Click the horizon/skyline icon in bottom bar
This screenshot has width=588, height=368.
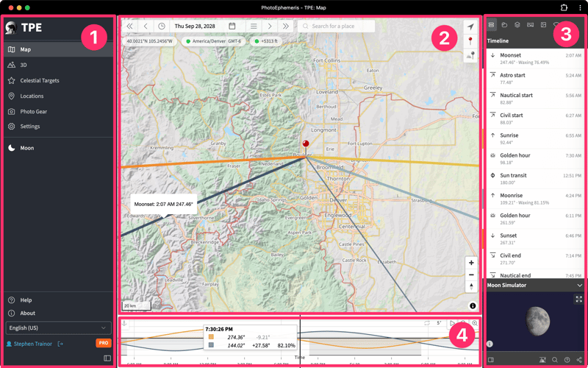pyautogui.click(x=542, y=360)
